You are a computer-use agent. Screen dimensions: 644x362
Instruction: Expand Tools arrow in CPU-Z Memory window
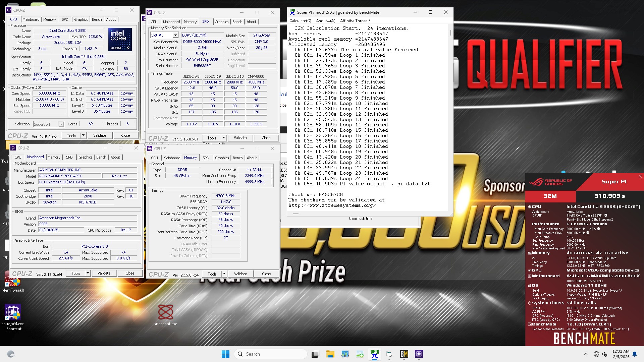coord(224,274)
